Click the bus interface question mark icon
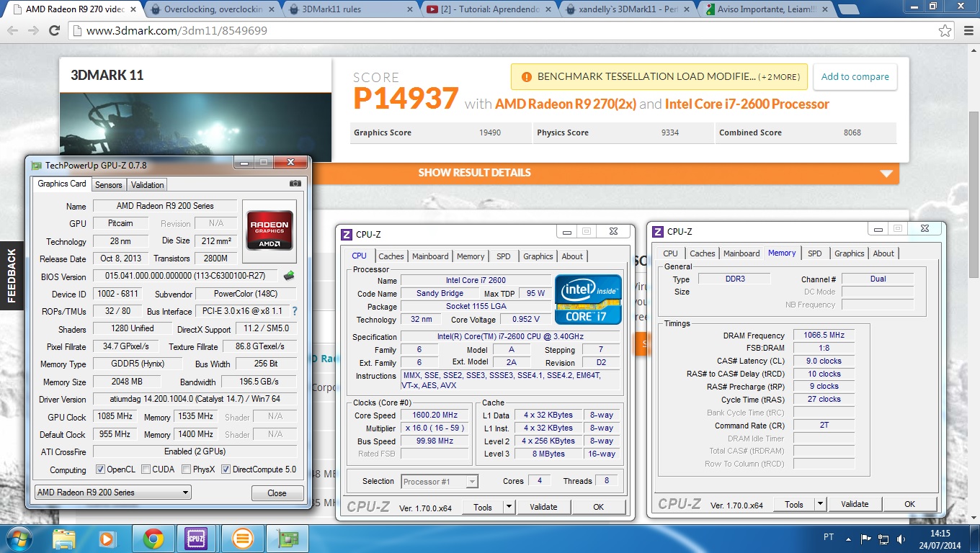Viewport: 980px width, 553px height. pyautogui.click(x=294, y=311)
